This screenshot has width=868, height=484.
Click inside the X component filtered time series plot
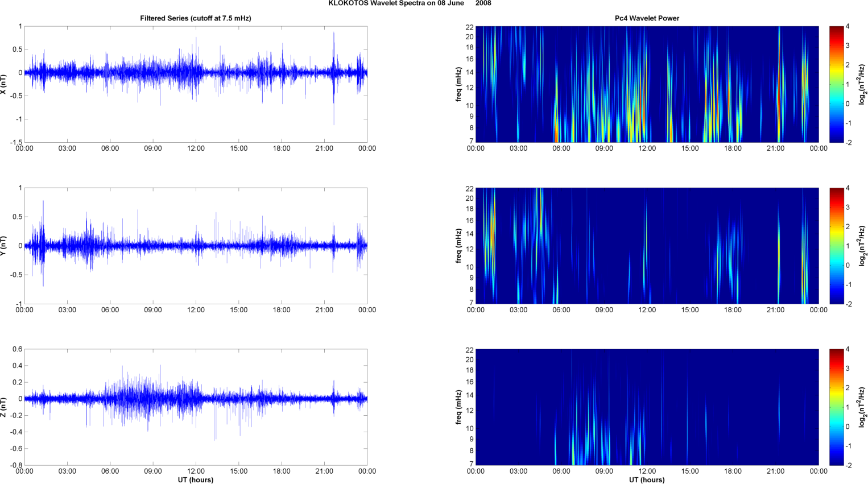(196, 84)
